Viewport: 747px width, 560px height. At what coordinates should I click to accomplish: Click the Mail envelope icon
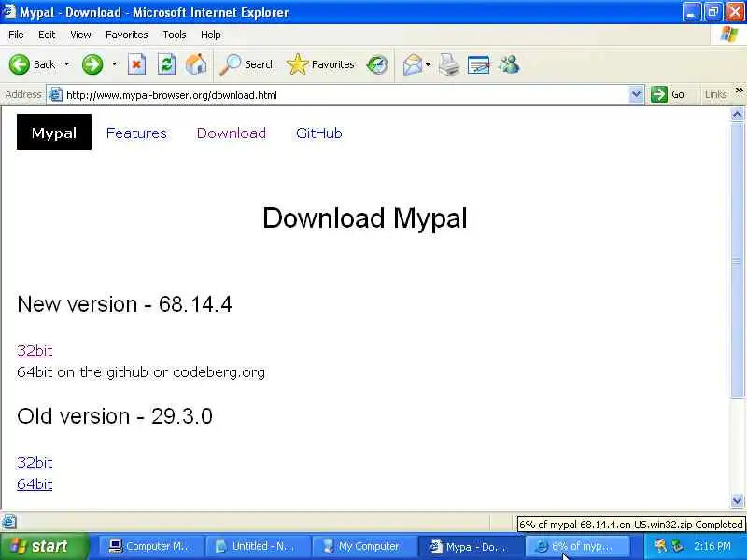pyautogui.click(x=412, y=64)
